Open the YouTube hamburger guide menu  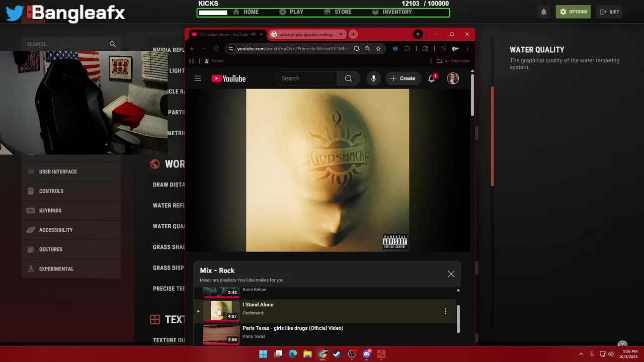[198, 78]
